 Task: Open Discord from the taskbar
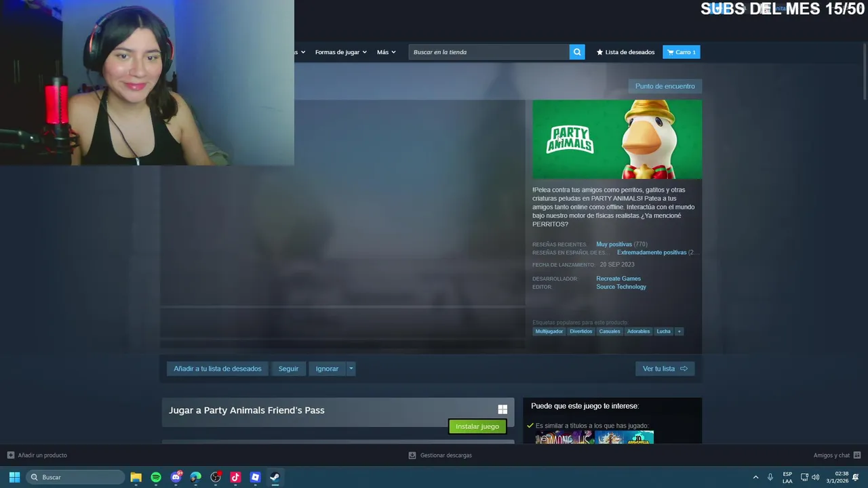tap(176, 477)
